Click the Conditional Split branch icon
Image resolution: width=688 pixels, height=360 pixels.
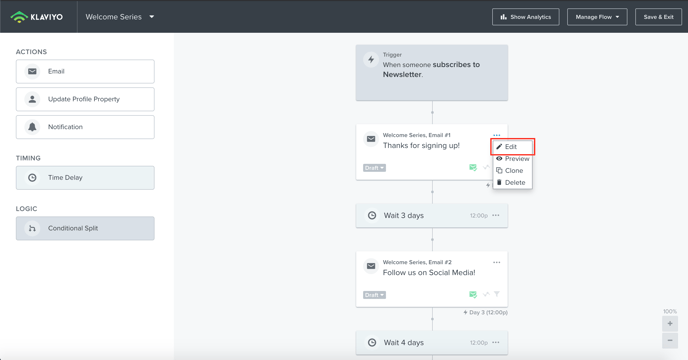tap(32, 228)
